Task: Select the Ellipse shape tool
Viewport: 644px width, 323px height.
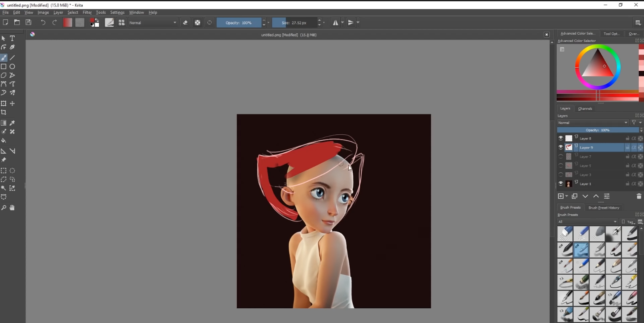Action: click(x=12, y=66)
